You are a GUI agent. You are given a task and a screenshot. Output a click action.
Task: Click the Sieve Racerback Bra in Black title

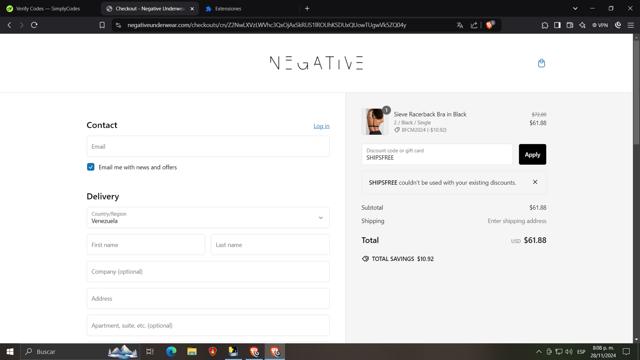pos(430,114)
